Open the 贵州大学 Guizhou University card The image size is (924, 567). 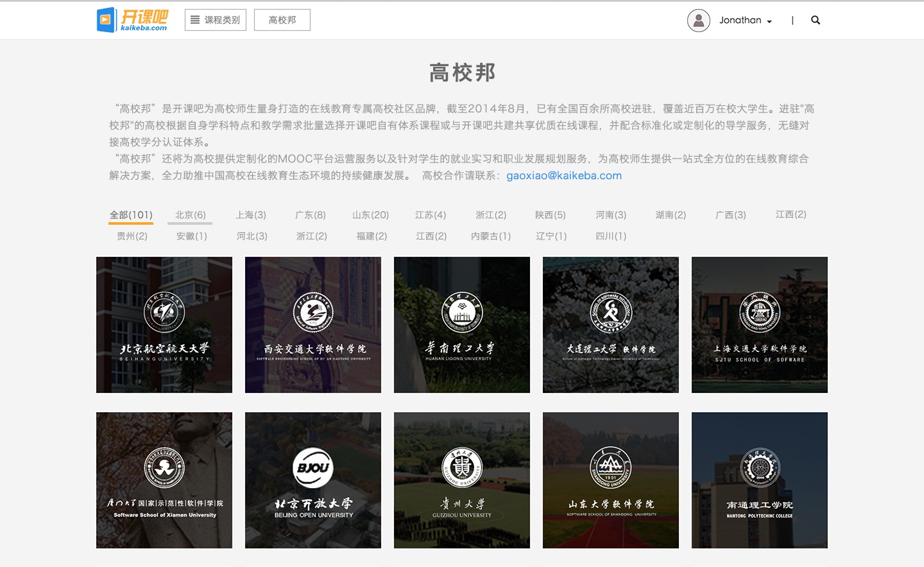pos(462,480)
